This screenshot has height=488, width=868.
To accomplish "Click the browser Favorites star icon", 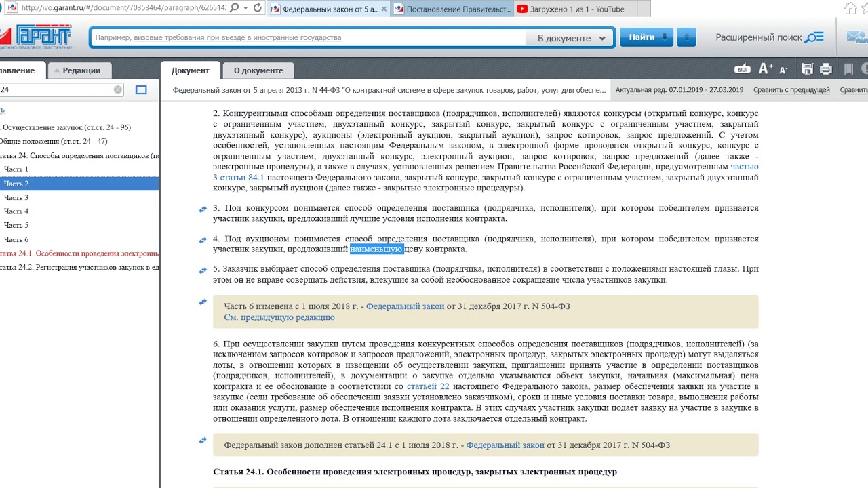I will coord(865,8).
